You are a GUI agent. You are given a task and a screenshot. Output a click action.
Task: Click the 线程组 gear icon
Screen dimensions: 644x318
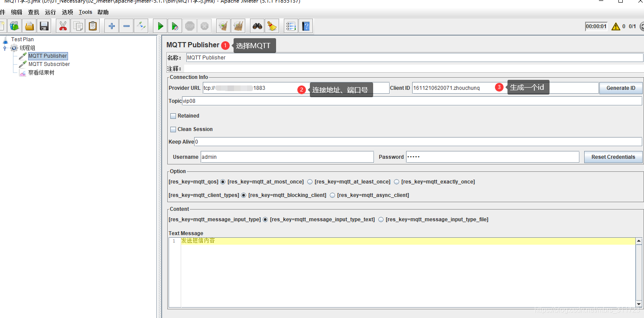click(14, 48)
